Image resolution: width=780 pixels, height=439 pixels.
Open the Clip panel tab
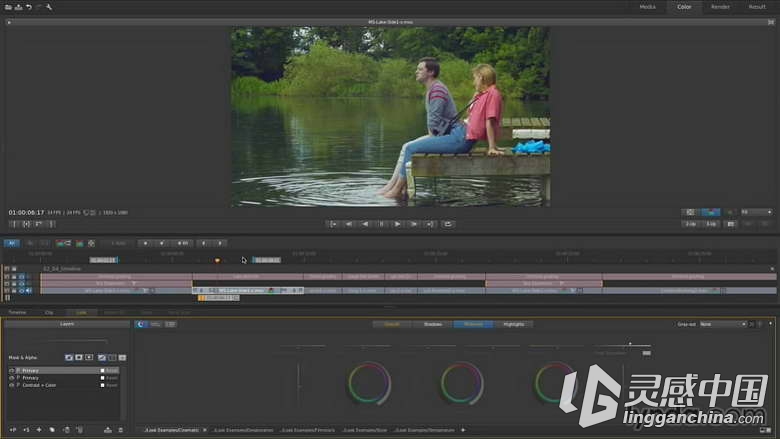[x=49, y=313]
